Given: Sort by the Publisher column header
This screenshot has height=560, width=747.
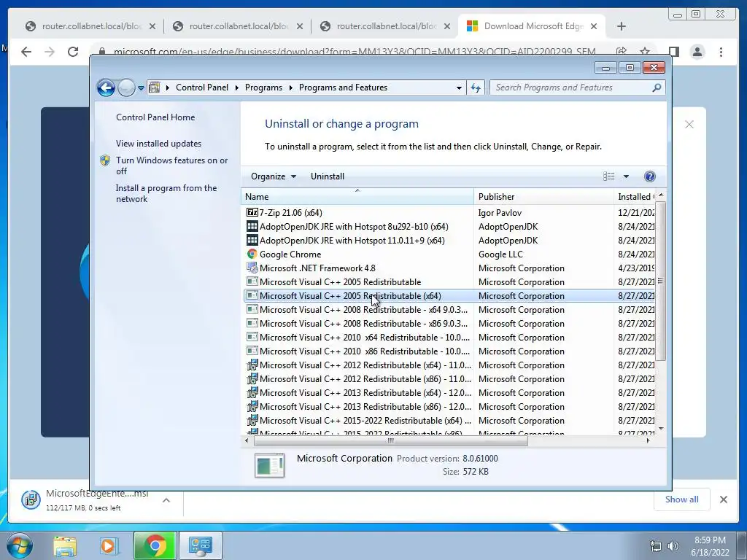Looking at the screenshot, I should point(543,197).
